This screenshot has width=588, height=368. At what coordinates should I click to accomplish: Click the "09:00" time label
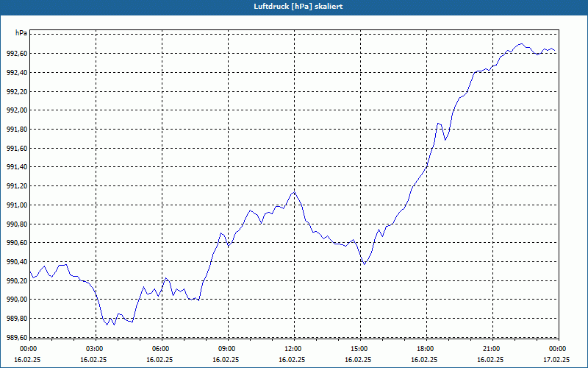click(228, 349)
